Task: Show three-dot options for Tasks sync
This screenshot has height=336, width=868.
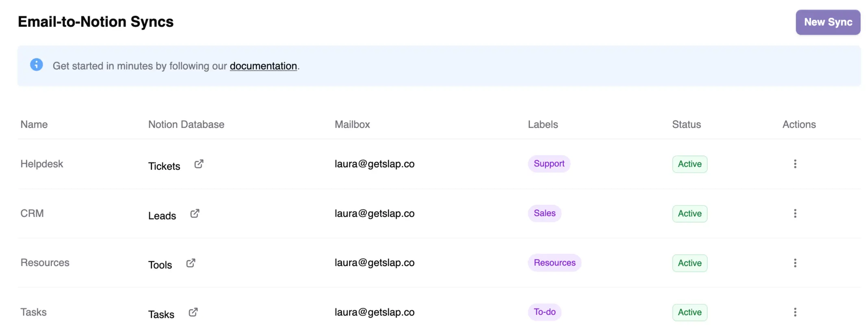Action: click(795, 312)
